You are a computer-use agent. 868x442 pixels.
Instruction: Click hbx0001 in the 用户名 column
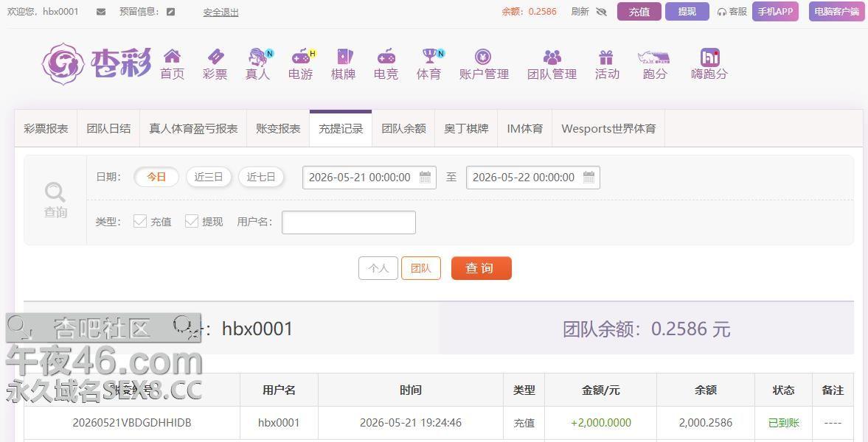point(279,423)
